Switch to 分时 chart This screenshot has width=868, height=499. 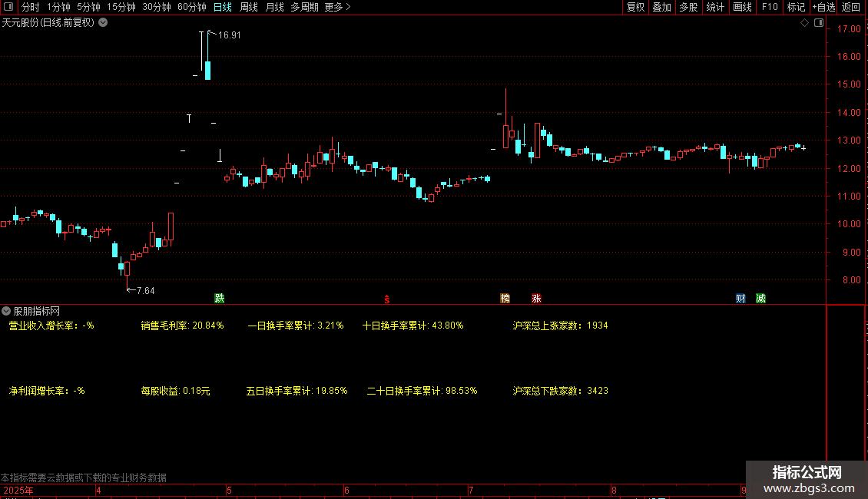click(x=31, y=7)
